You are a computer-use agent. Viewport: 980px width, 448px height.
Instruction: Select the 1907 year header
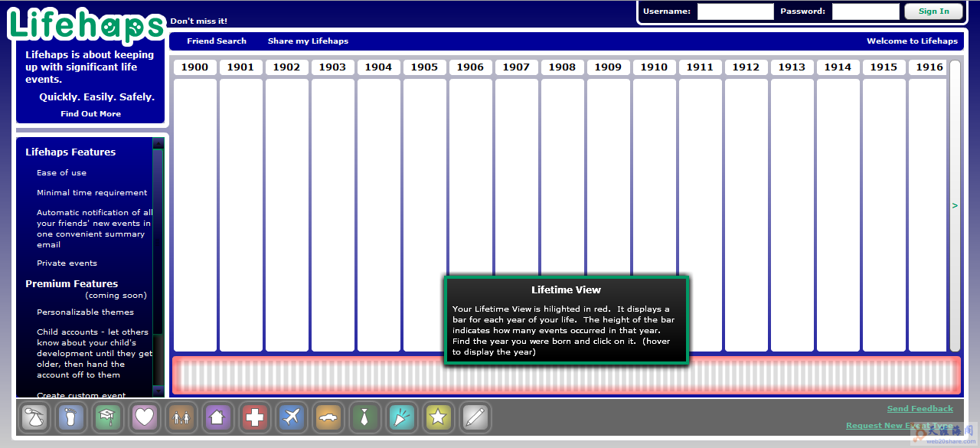click(x=516, y=67)
